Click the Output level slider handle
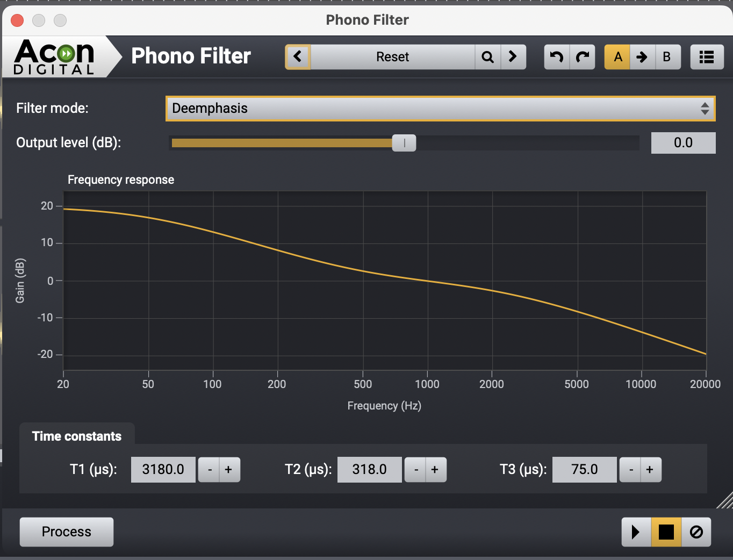Image resolution: width=733 pixels, height=560 pixels. 404,143
